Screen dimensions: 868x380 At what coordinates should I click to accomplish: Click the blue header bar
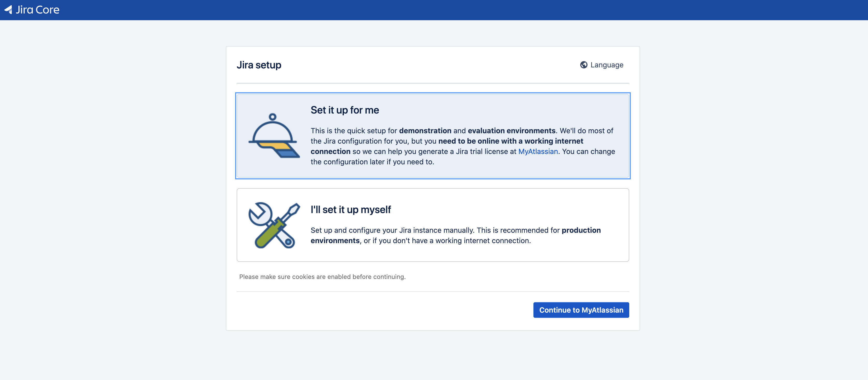click(x=438, y=10)
